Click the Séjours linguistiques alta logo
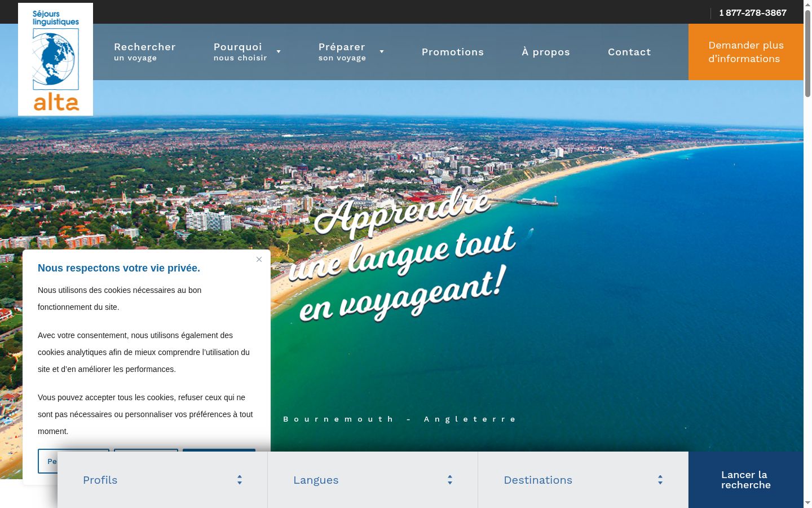 tap(55, 59)
